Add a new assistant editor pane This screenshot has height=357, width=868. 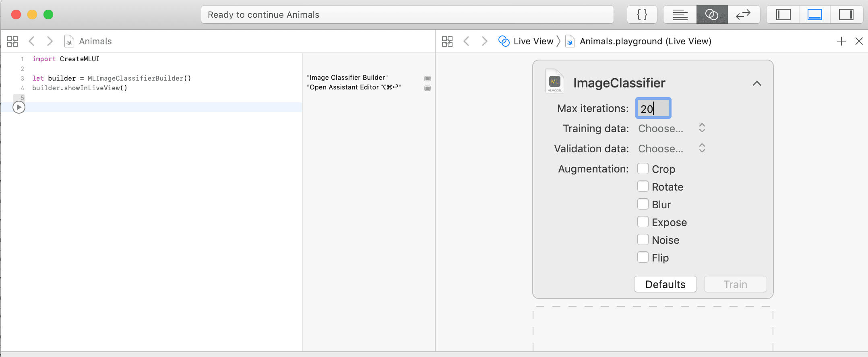point(841,41)
